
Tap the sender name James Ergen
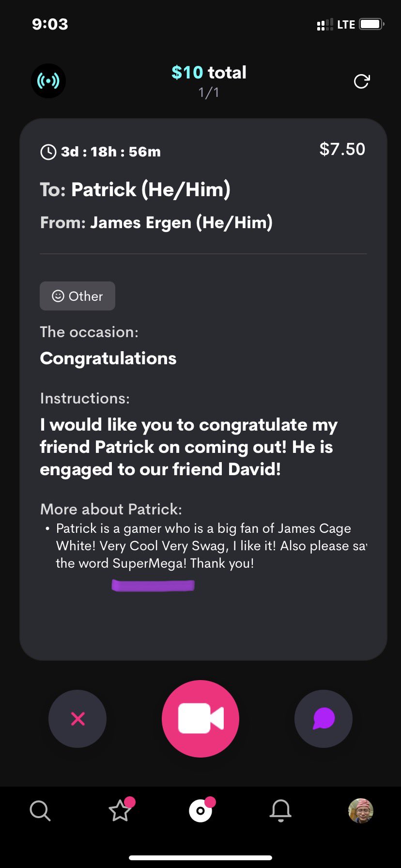(181, 222)
